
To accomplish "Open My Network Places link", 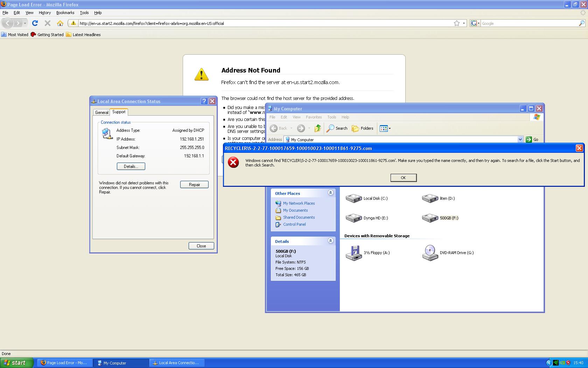I will coord(299,203).
